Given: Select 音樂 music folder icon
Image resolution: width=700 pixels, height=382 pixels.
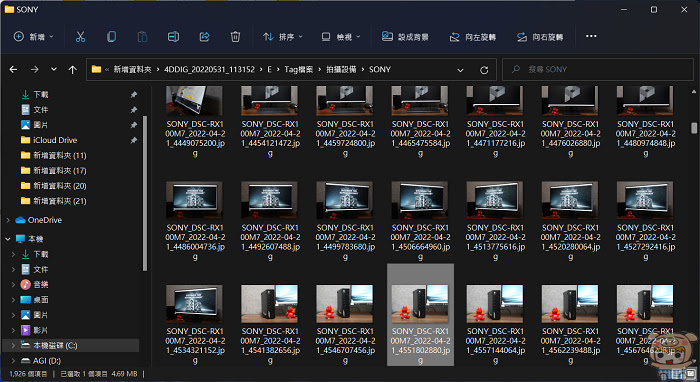Looking at the screenshot, I should [25, 285].
